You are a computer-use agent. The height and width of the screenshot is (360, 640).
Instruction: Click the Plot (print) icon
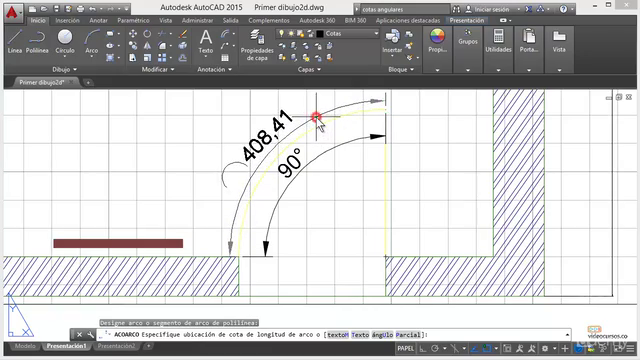click(80, 9)
